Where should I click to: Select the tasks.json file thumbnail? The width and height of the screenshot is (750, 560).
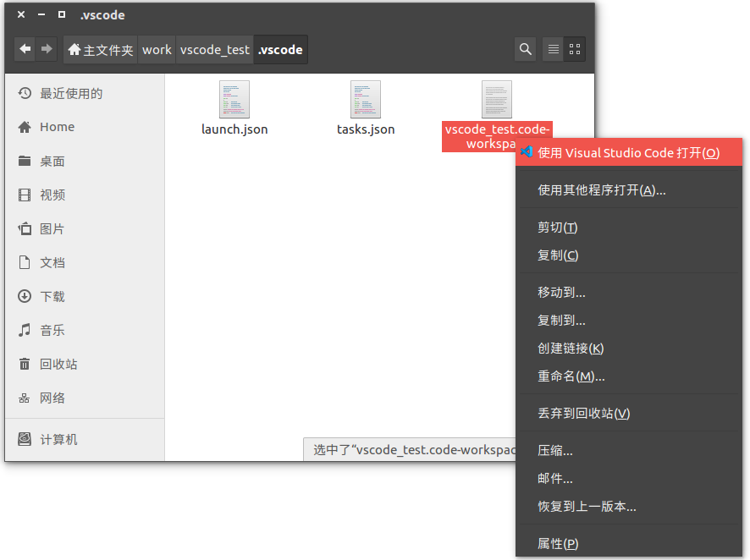(366, 99)
